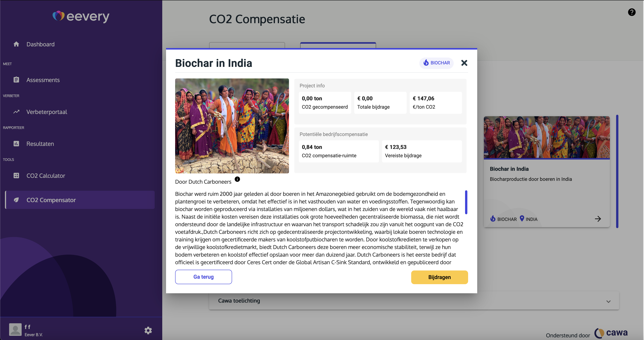Click the help question mark icon

[x=631, y=12]
